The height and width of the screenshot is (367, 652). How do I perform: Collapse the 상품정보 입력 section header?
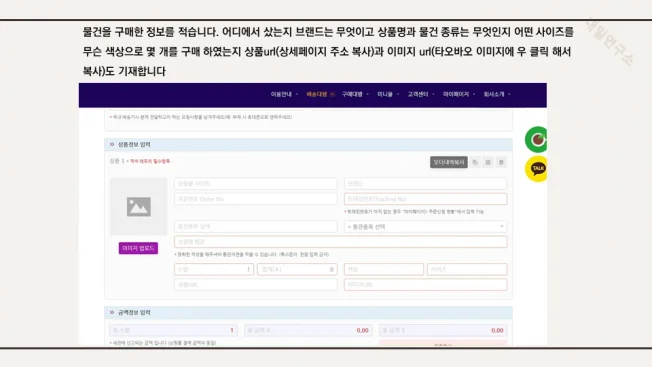tap(308, 144)
